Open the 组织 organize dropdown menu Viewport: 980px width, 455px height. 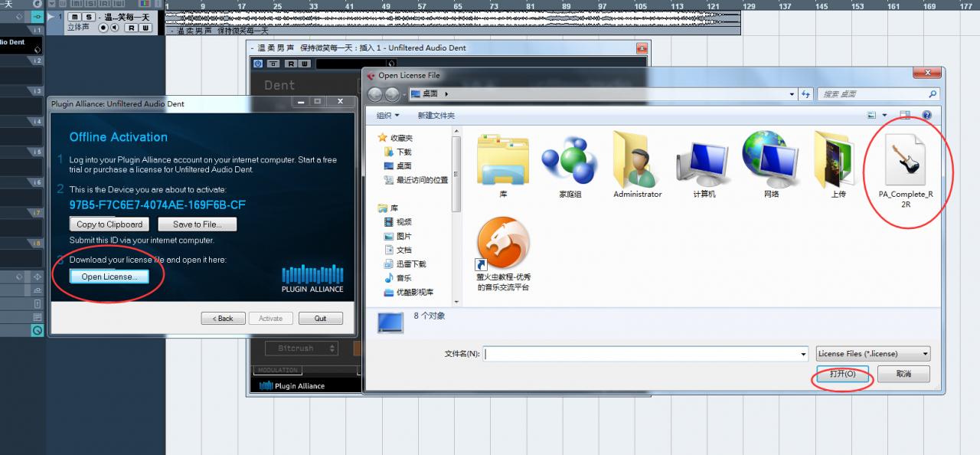[x=387, y=115]
